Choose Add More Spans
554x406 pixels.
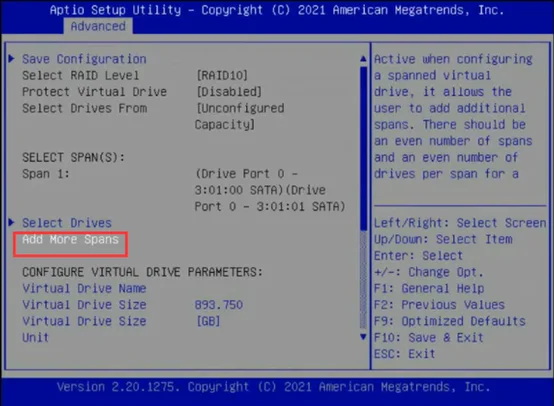70,240
